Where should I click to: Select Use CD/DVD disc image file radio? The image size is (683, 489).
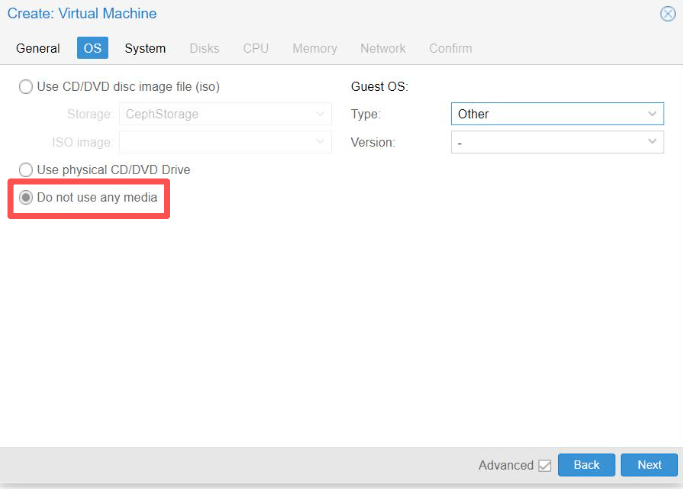click(26, 87)
